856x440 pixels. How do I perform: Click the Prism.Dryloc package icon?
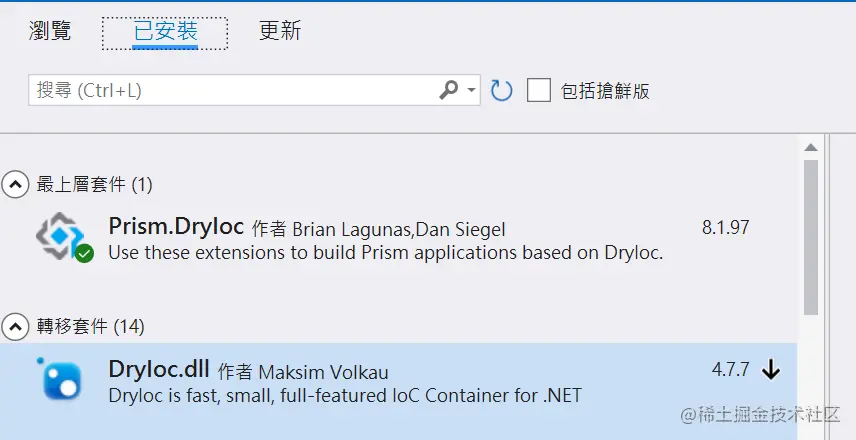pos(60,238)
